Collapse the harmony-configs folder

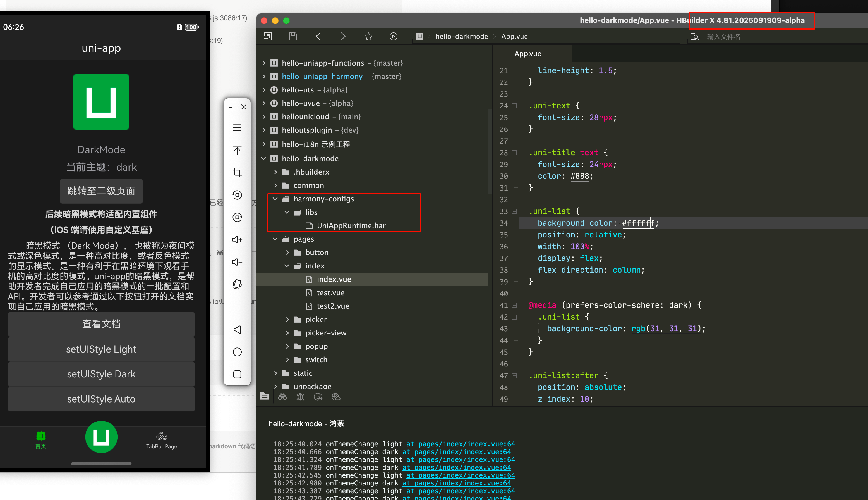tap(275, 199)
